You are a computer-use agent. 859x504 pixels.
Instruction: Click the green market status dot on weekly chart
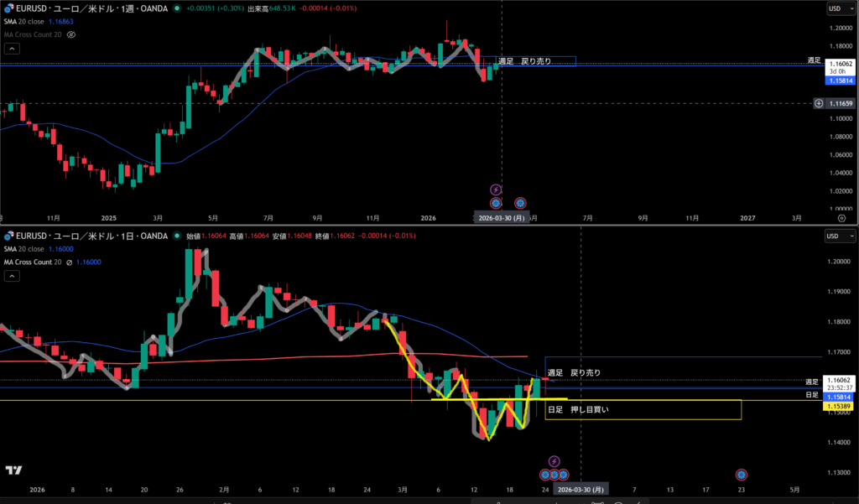[x=175, y=9]
